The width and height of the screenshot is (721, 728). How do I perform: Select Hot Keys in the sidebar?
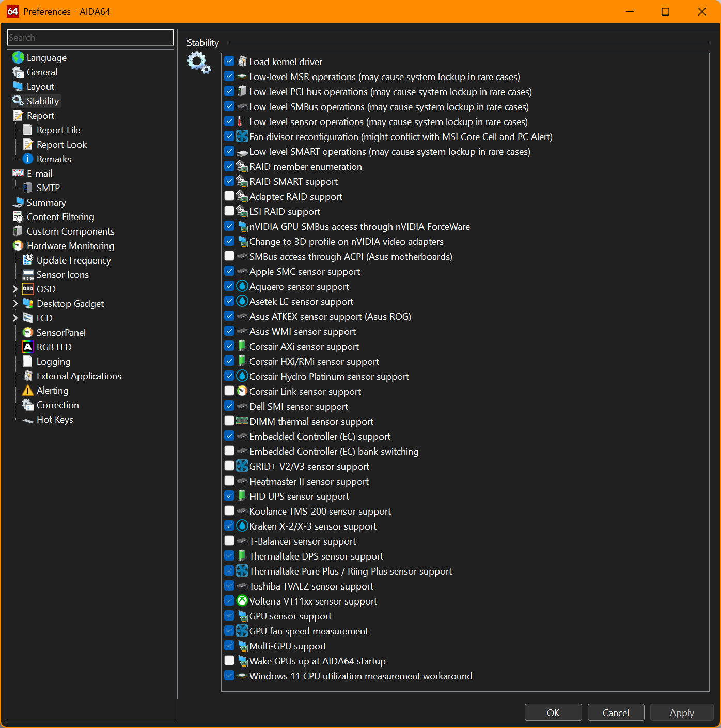55,420
